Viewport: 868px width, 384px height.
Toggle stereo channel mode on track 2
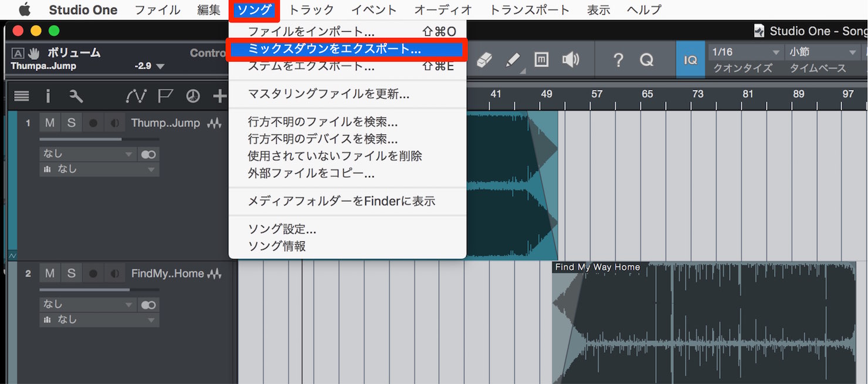[x=148, y=305]
